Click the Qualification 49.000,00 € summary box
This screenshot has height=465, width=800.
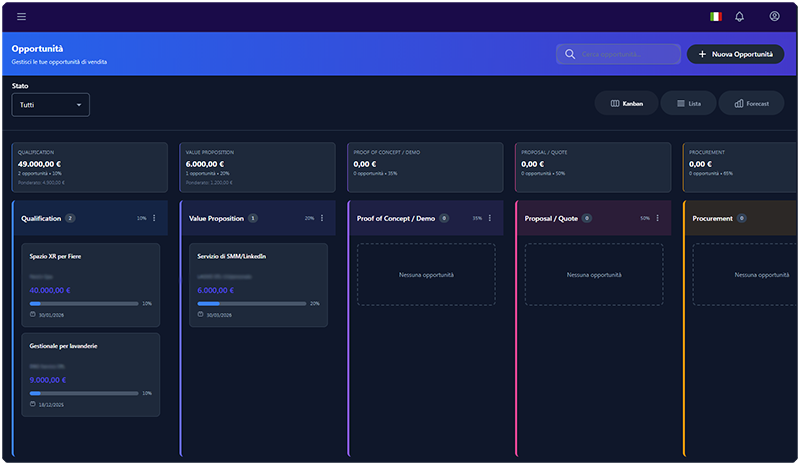coord(90,166)
